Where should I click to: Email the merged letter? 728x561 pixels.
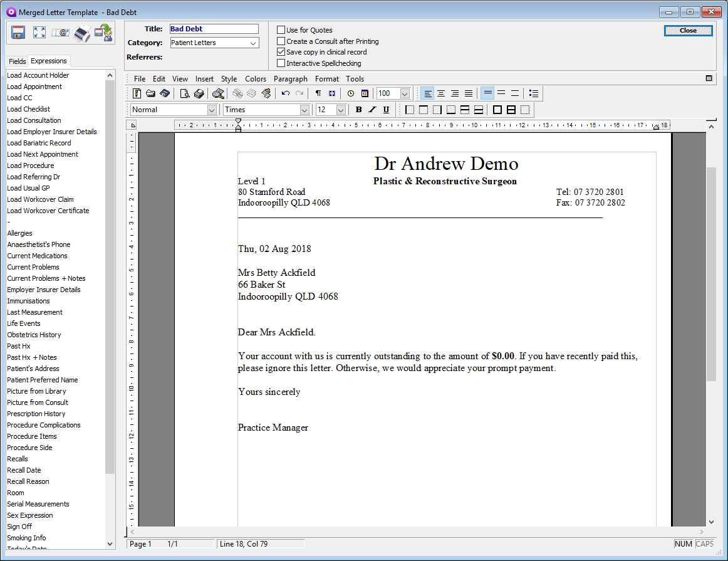point(60,32)
